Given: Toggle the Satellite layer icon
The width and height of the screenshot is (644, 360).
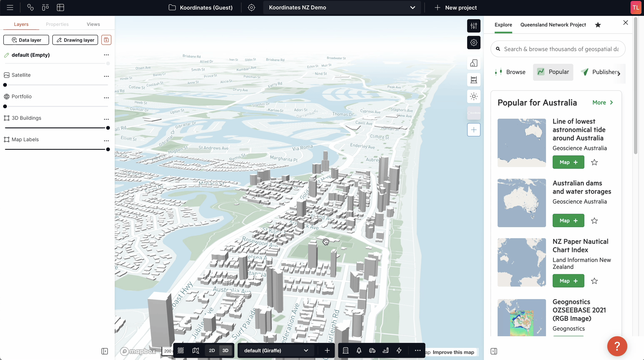Looking at the screenshot, I should [x=6, y=75].
